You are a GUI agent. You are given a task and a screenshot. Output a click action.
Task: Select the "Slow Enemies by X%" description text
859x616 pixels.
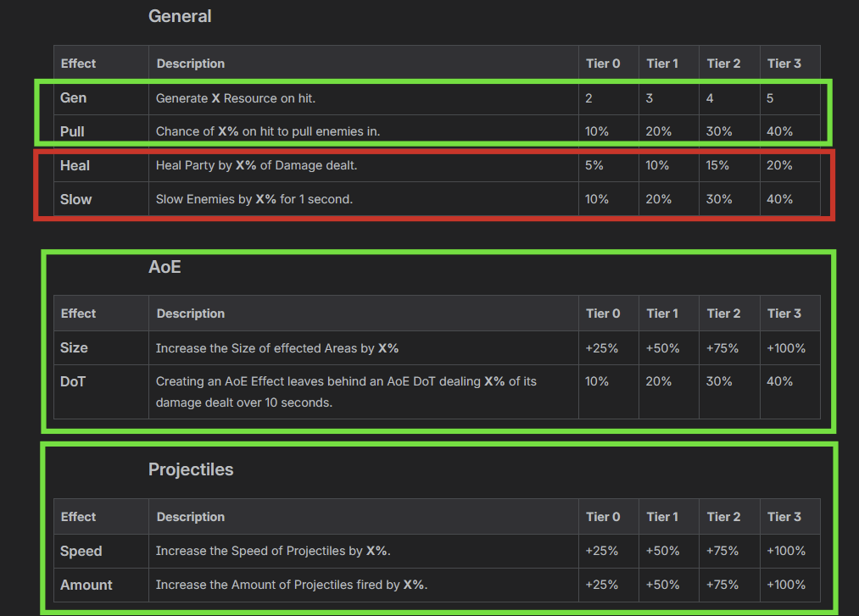pos(254,200)
